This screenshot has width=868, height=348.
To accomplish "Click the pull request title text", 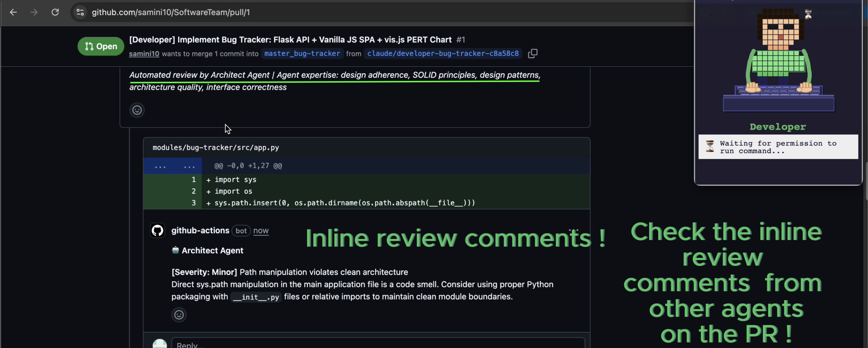I will (290, 40).
